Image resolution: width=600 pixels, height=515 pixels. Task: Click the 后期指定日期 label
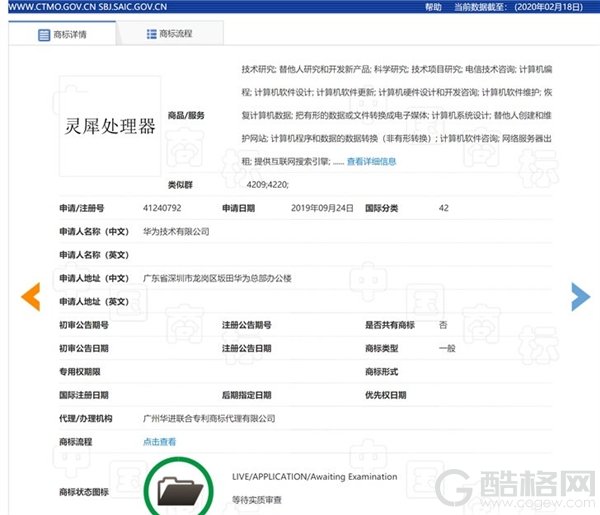pyautogui.click(x=247, y=395)
